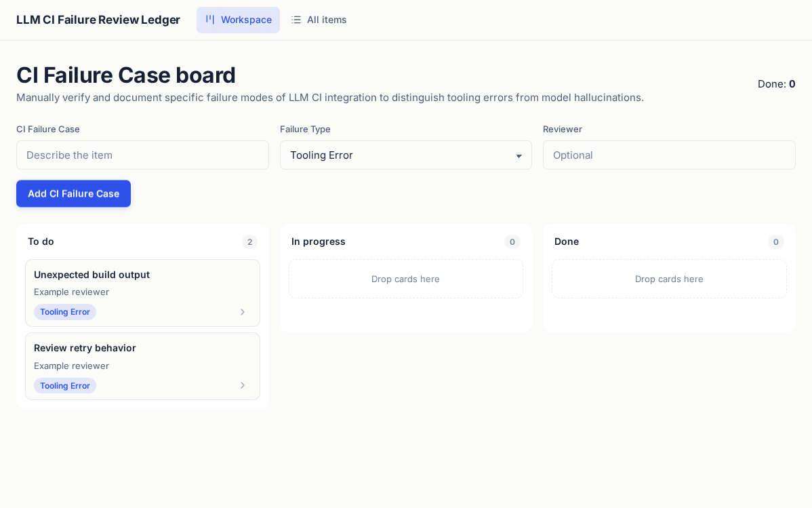Click the In progress drop zone
This screenshot has width=812, height=508.
[x=405, y=279]
